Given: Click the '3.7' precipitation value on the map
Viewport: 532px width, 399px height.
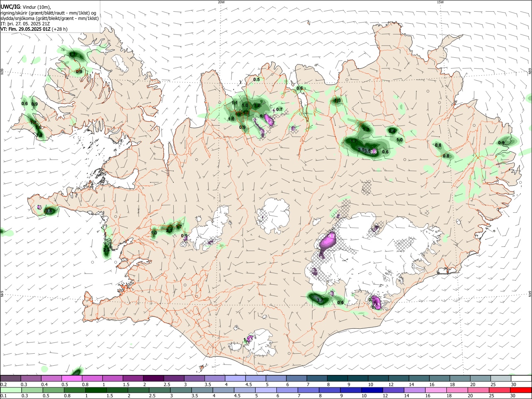Looking at the screenshot, I should tap(320, 300).
